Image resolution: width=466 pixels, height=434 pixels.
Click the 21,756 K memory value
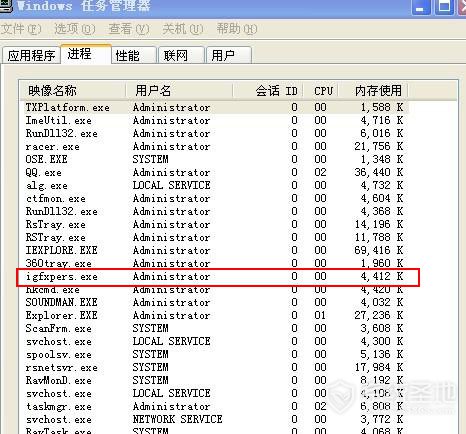coord(379,146)
